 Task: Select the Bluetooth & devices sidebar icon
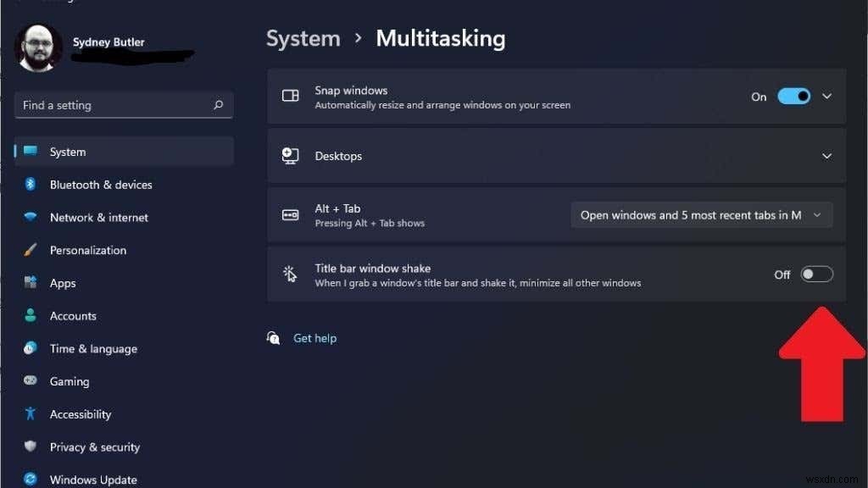[30, 185]
